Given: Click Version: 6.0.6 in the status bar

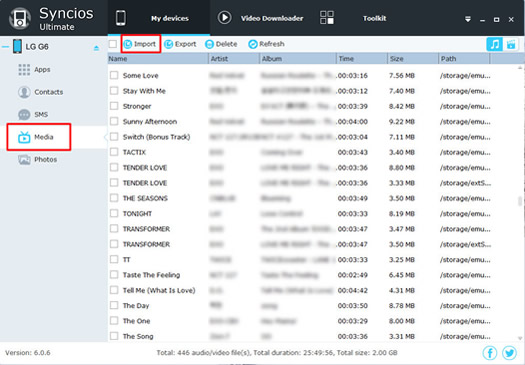Looking at the screenshot, I should click(x=28, y=353).
